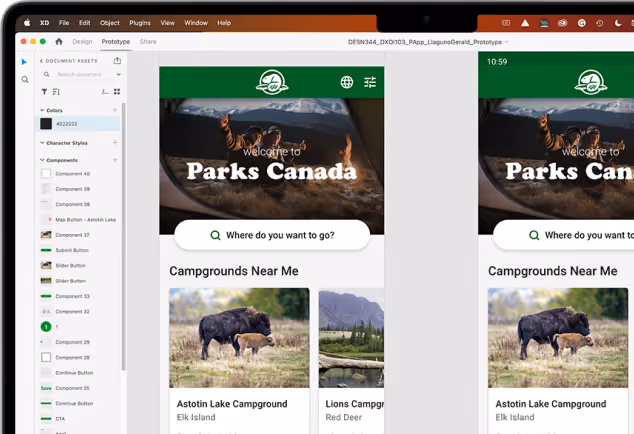
Task: Open the XD application menu
Action: [44, 23]
